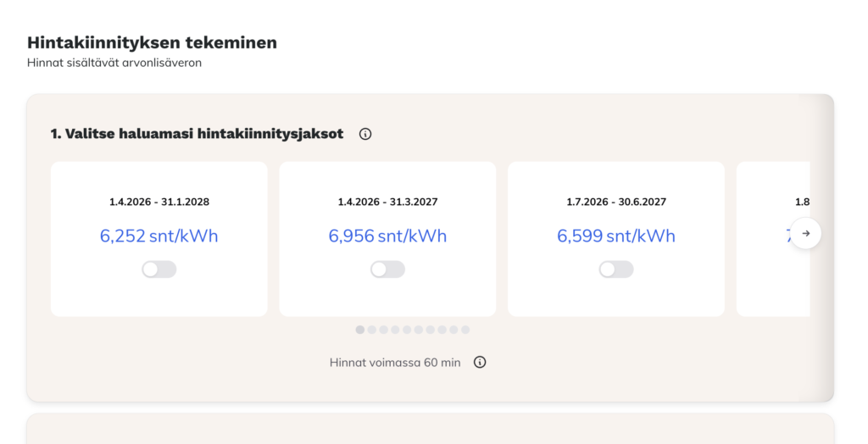Image resolution: width=868 pixels, height=444 pixels.
Task: Click the 6,956 snt/kWh price
Action: pyautogui.click(x=387, y=236)
